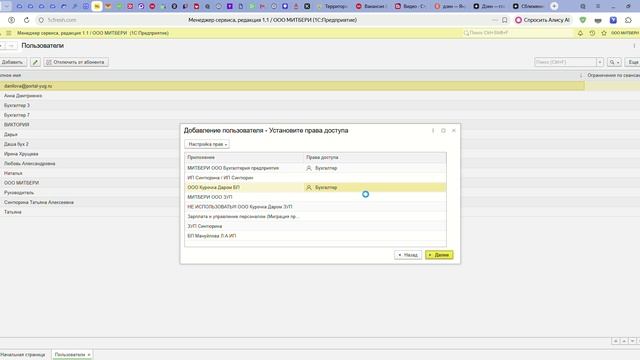Image resolution: width=640 pixels, height=360 pixels.
Task: Click Права доступа column header
Action: click(375, 157)
